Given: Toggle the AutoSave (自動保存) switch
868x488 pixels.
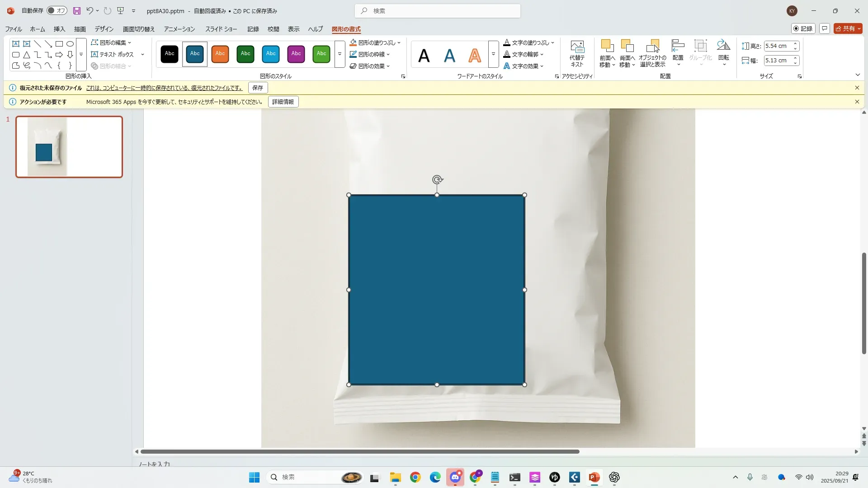Looking at the screenshot, I should point(57,11).
